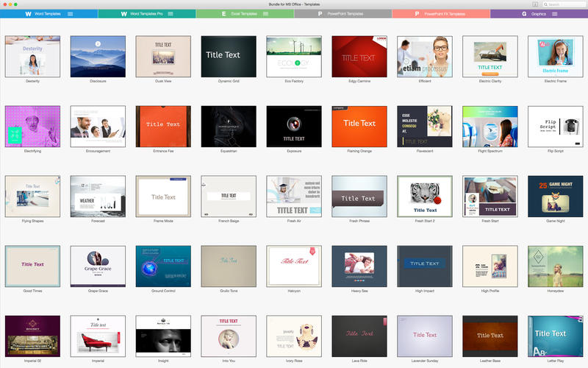588x368 pixels.
Task: Click the G icon on Graphics tab
Action: [x=524, y=14]
